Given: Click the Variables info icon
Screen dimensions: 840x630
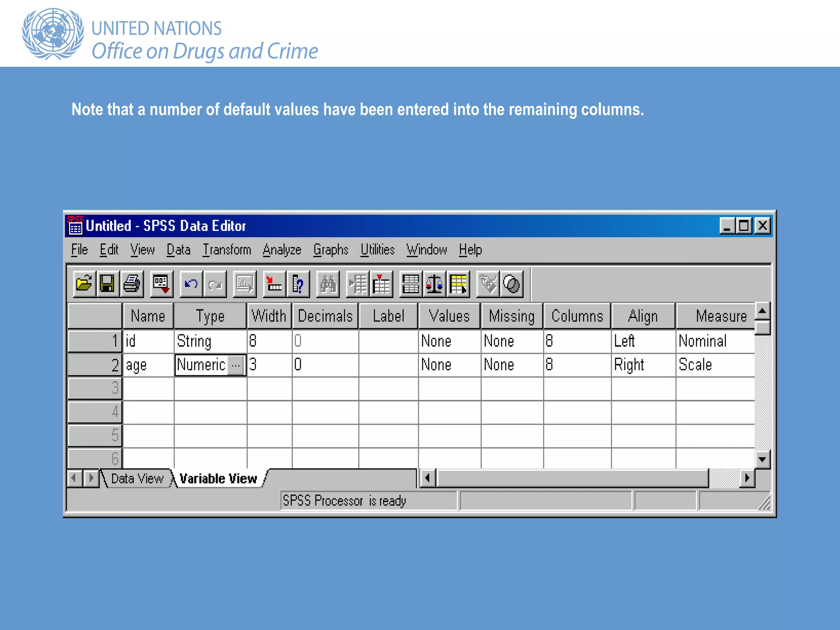Looking at the screenshot, I should coord(298,284).
